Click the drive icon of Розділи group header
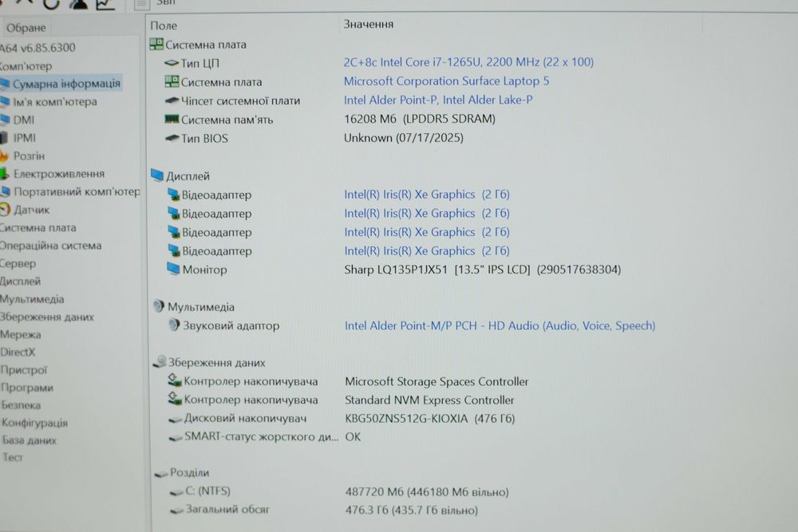Viewport: 798px width, 532px height. (161, 474)
